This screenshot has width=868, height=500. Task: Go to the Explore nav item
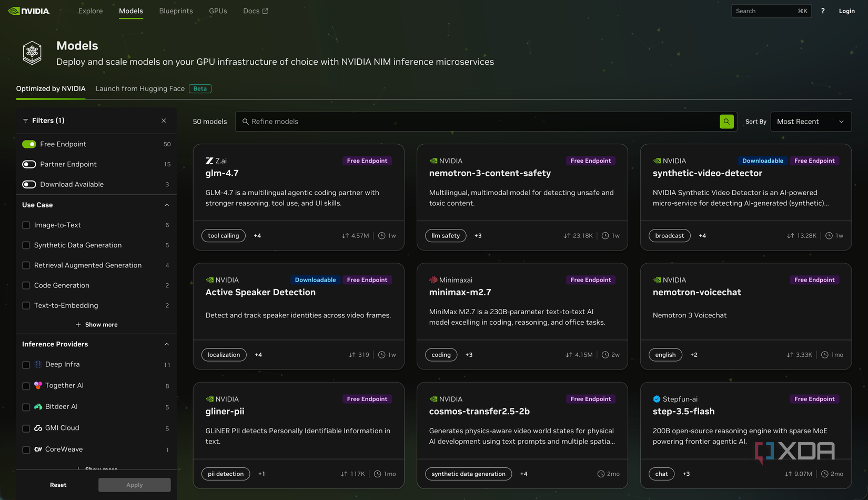coord(90,11)
